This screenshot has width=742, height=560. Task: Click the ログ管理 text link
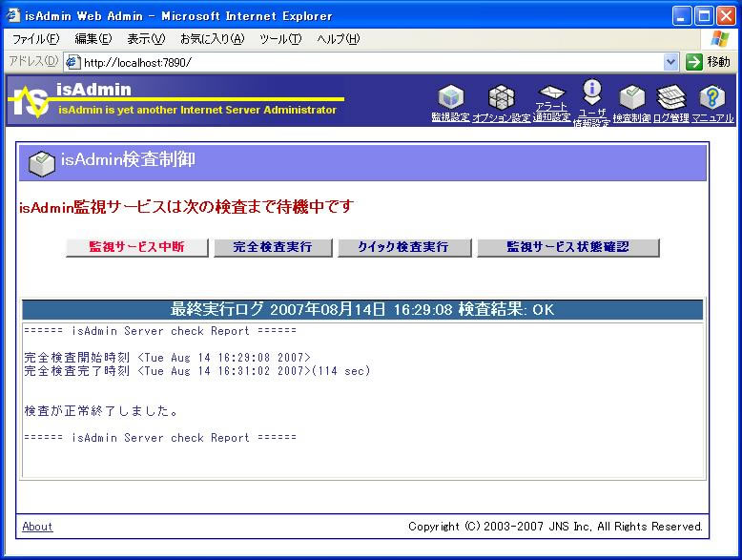pyautogui.click(x=671, y=117)
